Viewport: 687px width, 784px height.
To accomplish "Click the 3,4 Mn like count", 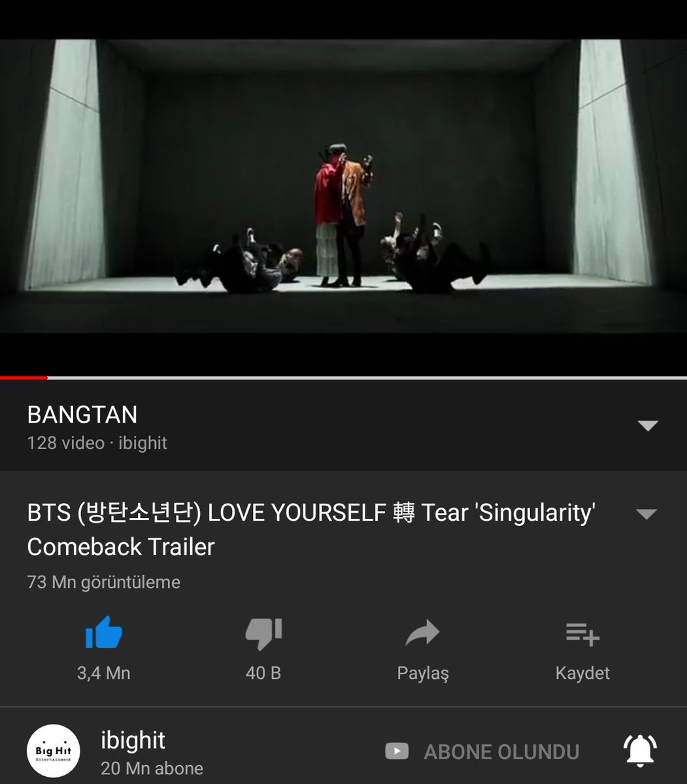I will point(104,673).
